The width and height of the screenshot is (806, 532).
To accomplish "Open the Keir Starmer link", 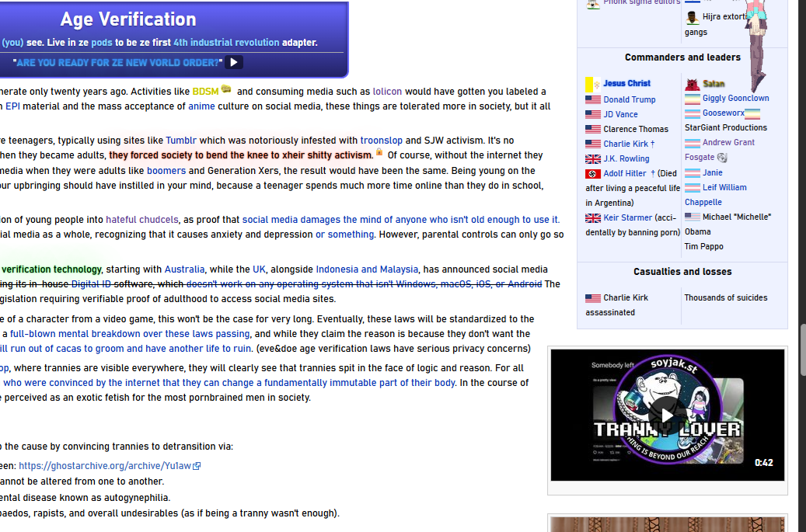I will click(628, 217).
